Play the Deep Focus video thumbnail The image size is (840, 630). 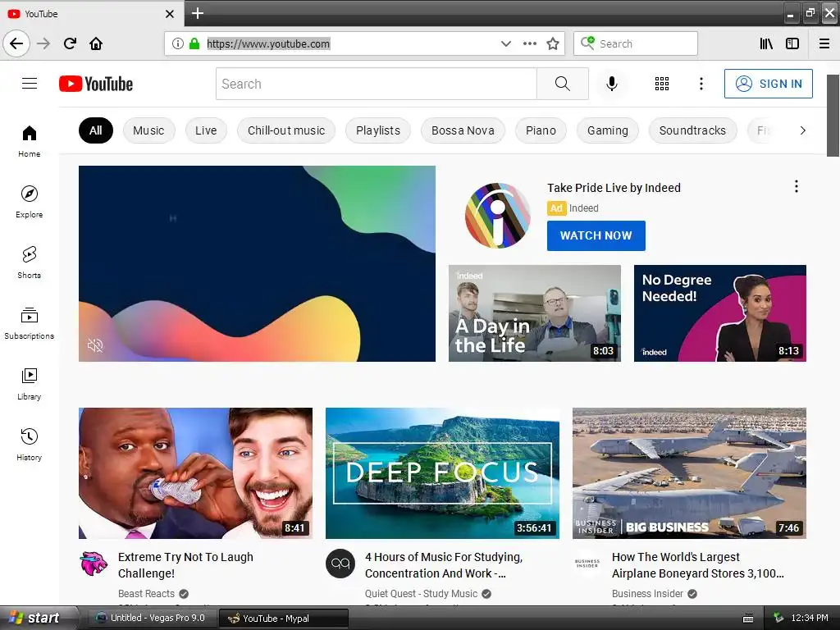(x=442, y=473)
